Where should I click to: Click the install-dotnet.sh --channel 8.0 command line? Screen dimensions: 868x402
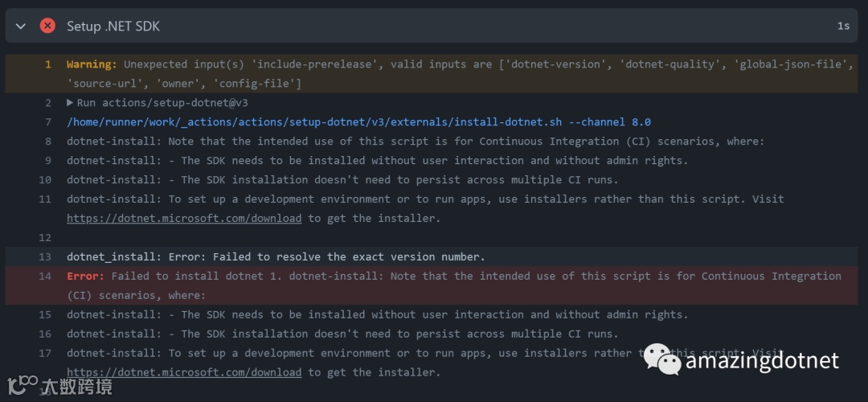tap(358, 122)
